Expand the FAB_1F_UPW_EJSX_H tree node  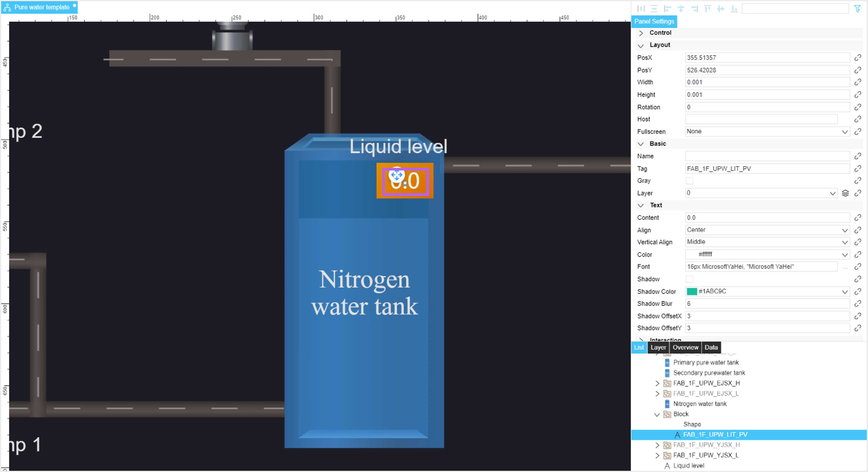pyautogui.click(x=657, y=383)
